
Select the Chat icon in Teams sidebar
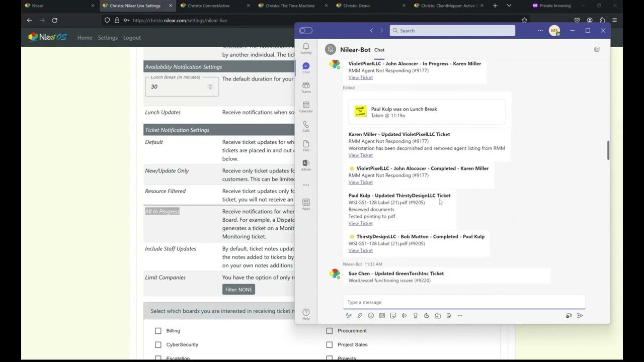click(x=306, y=68)
